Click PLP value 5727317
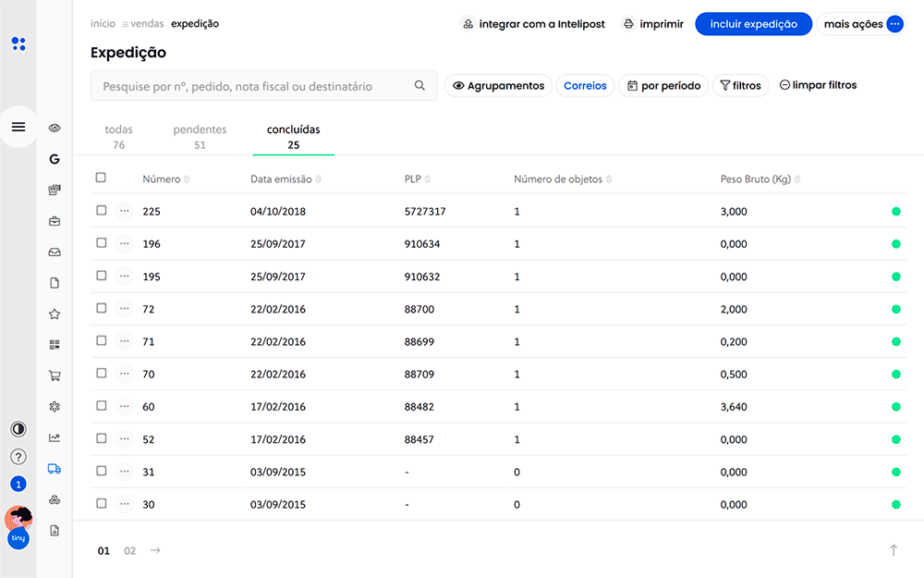The image size is (924, 578). pyautogui.click(x=425, y=211)
